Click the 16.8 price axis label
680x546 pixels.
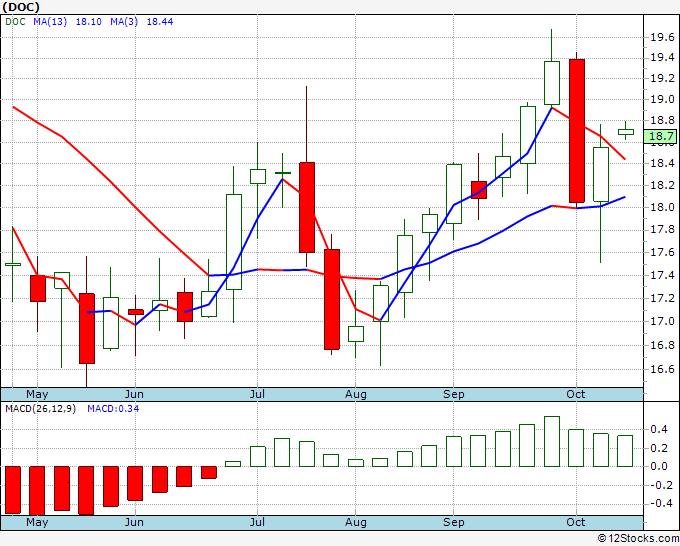[662, 345]
